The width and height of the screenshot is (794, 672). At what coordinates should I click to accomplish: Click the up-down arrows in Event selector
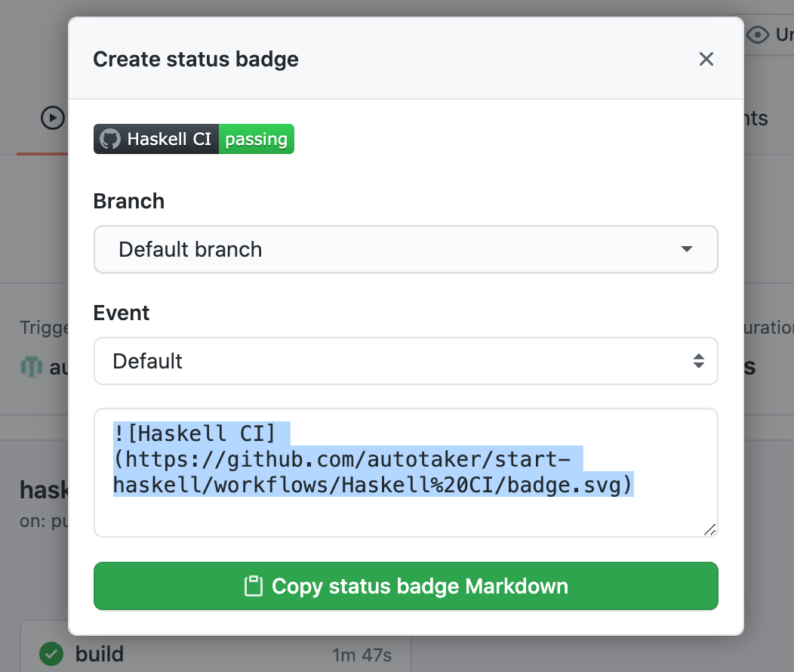699,361
